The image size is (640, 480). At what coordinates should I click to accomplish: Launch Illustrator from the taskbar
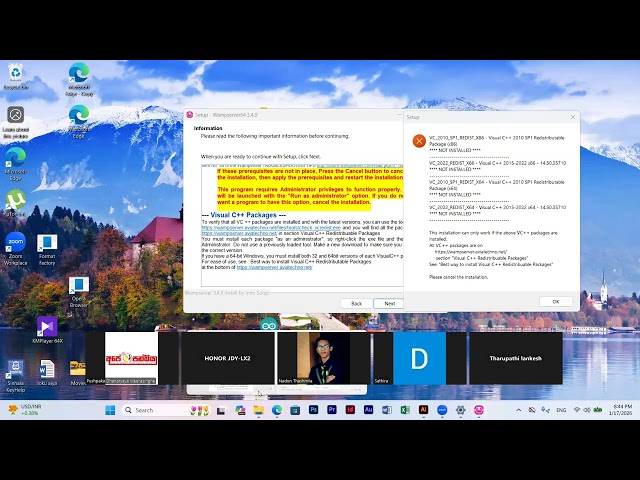[x=423, y=410]
